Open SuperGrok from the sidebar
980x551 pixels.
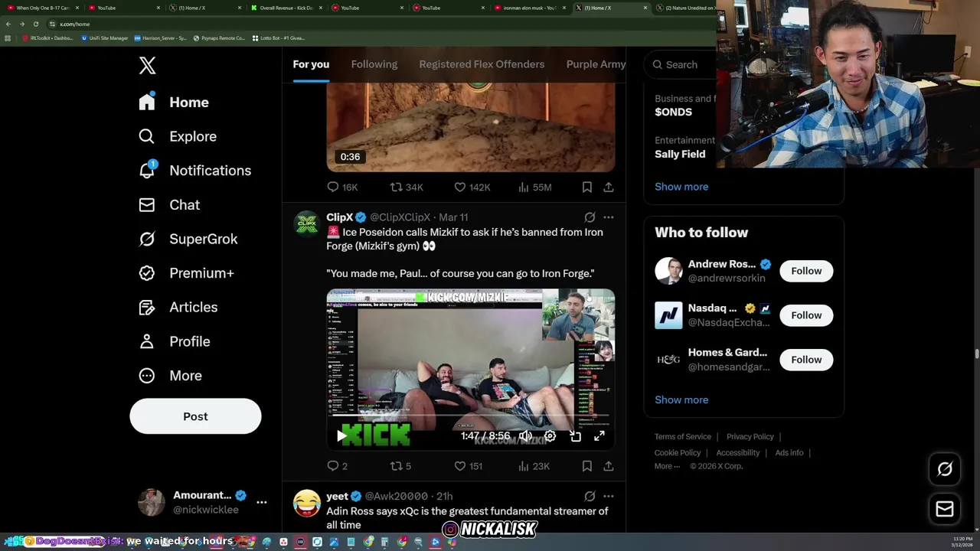pos(188,239)
